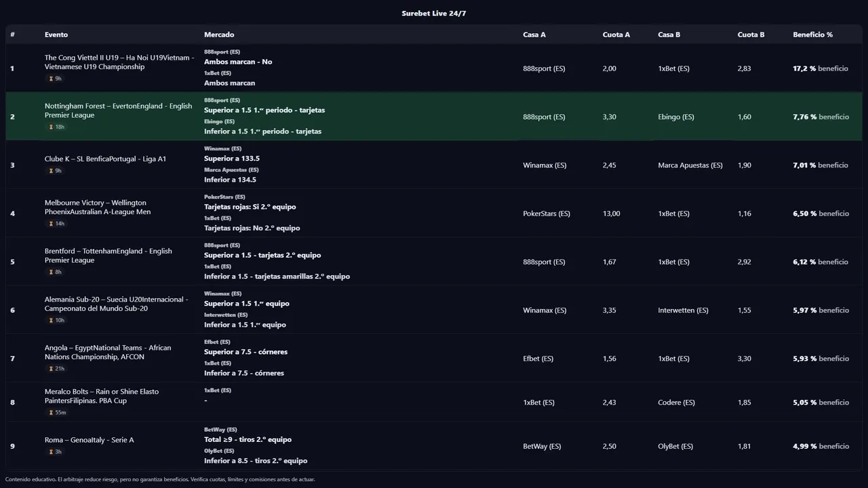Click the 13,00 odds in Cuota A
The image size is (868, 488).
tap(611, 213)
